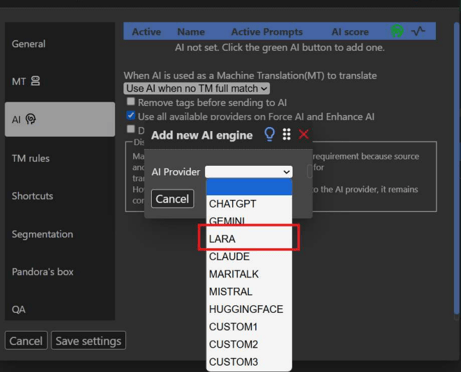Close the Add new AI engine dialog
The image size is (461, 372).
click(304, 134)
